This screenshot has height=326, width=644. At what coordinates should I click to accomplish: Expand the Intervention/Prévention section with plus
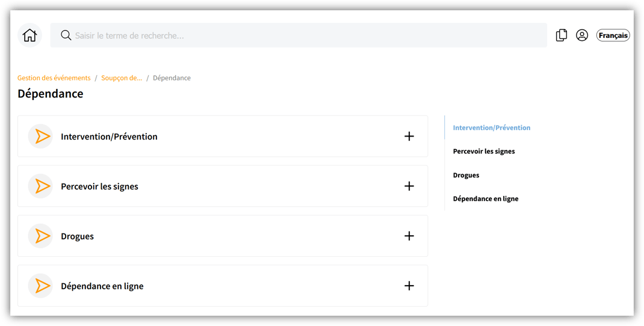coord(409,137)
